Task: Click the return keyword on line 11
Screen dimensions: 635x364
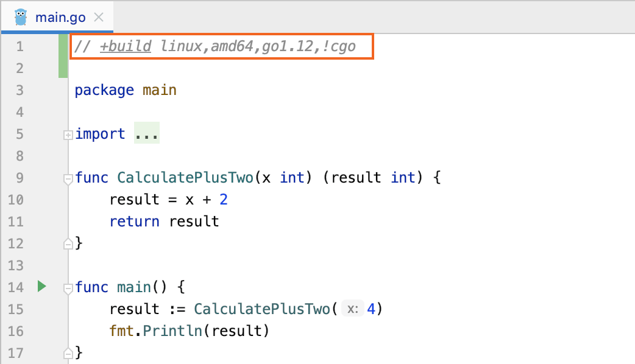Action: 135,221
